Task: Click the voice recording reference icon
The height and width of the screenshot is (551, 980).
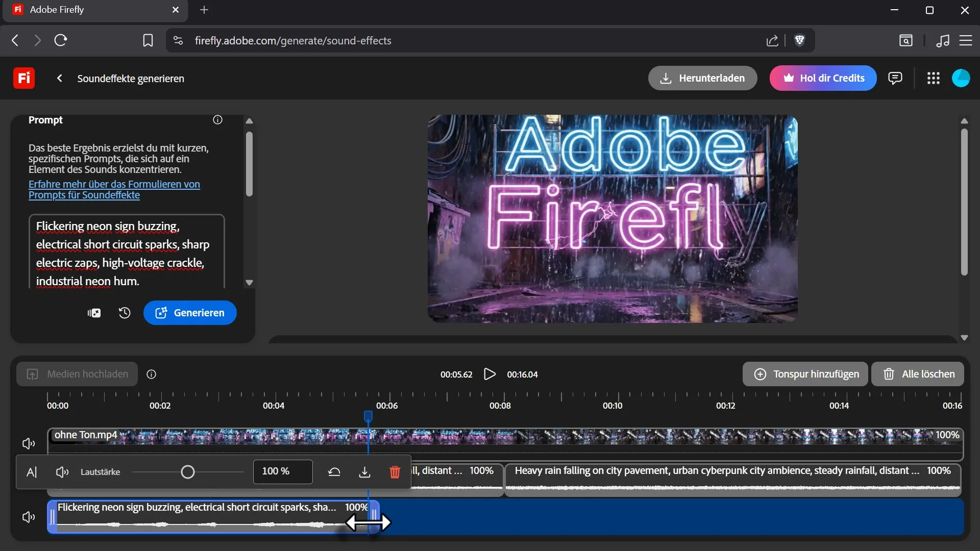Action: (x=94, y=313)
